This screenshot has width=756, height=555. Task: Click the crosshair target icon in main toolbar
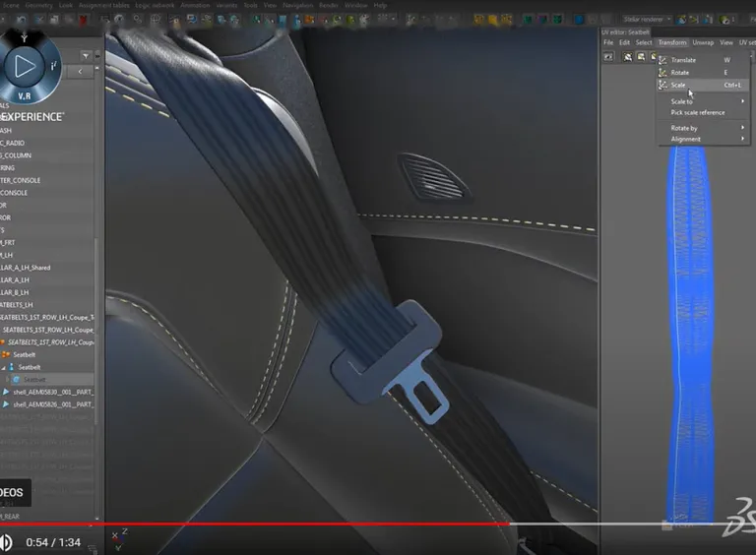[x=156, y=20]
